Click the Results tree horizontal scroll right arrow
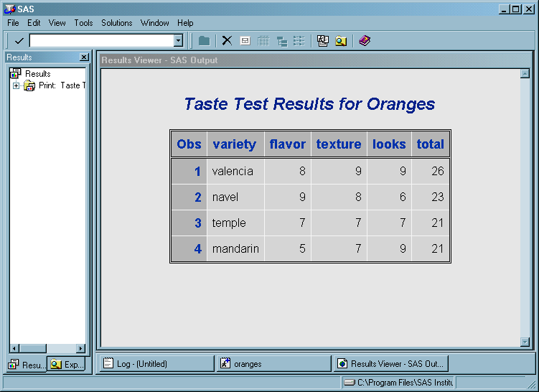The image size is (539, 392). (x=80, y=349)
